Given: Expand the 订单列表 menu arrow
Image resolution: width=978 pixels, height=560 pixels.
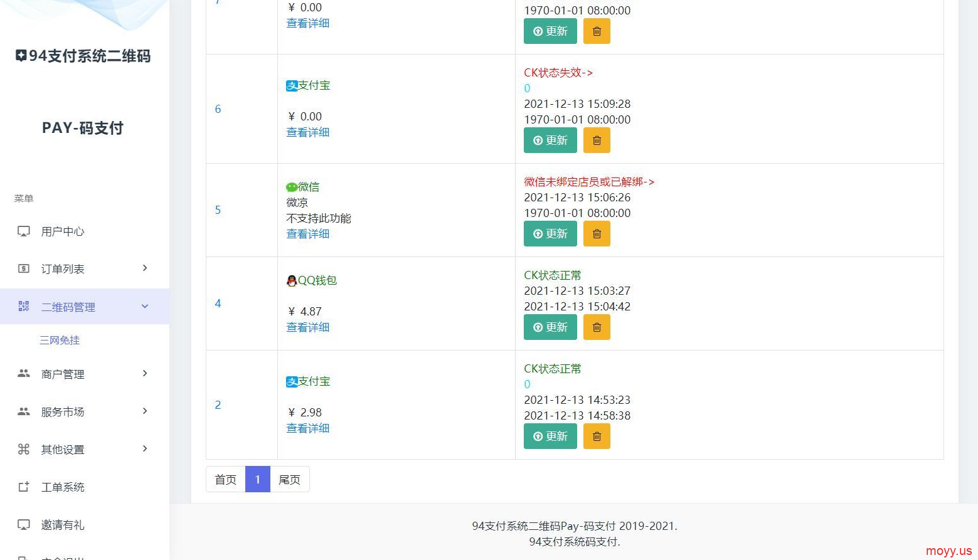Looking at the screenshot, I should (145, 268).
